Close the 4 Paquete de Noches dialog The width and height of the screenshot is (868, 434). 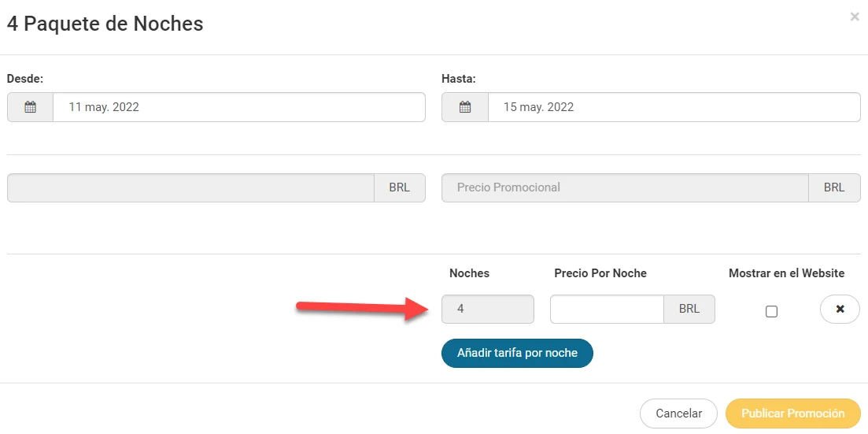point(855,17)
